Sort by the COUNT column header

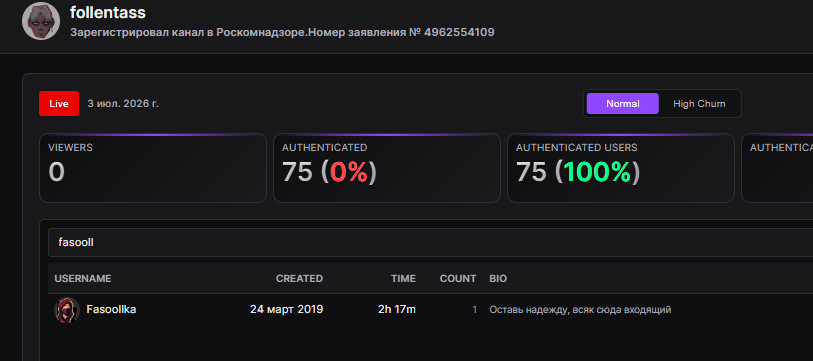click(x=458, y=279)
